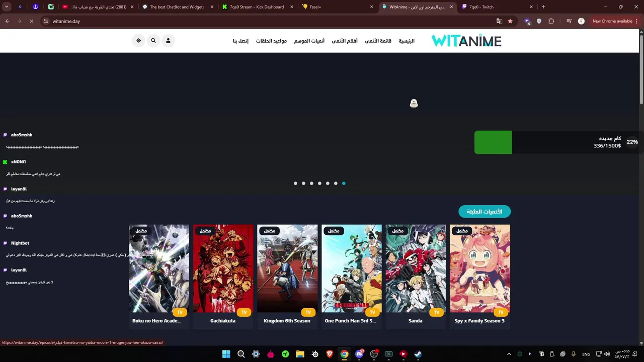This screenshot has height=362, width=644.
Task: Select the first carousel dot on the left
Action: point(295,184)
